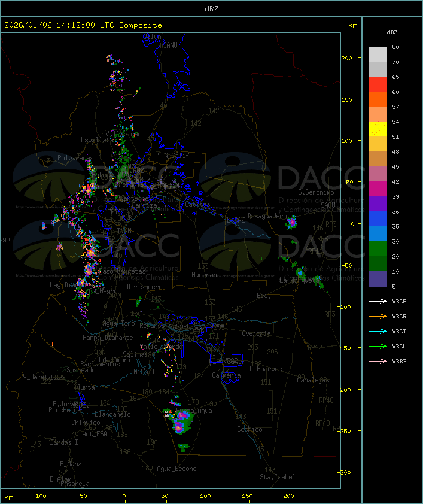Select the Sta.Isabel location label
Viewport: 423px width, 504px height.
(x=277, y=477)
